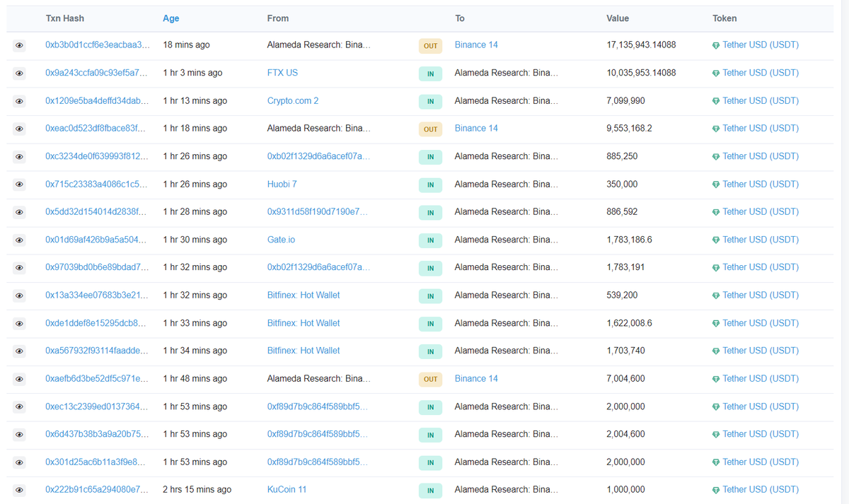Click eye icon for 0x715c23383a4086c1c5 row

[x=19, y=184]
